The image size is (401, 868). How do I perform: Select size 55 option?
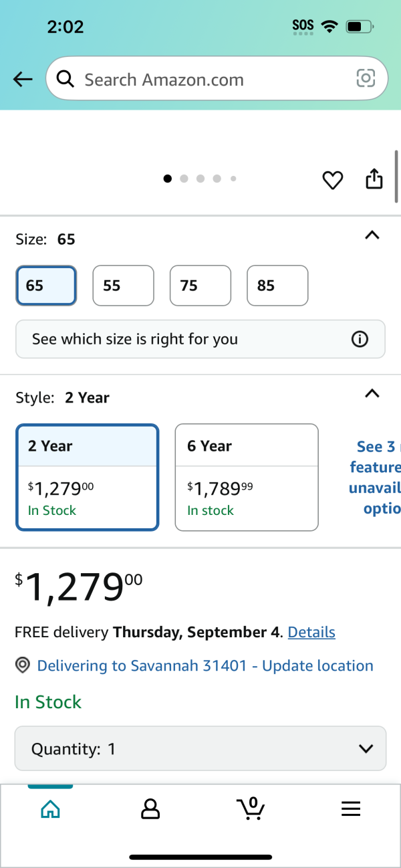point(123,286)
